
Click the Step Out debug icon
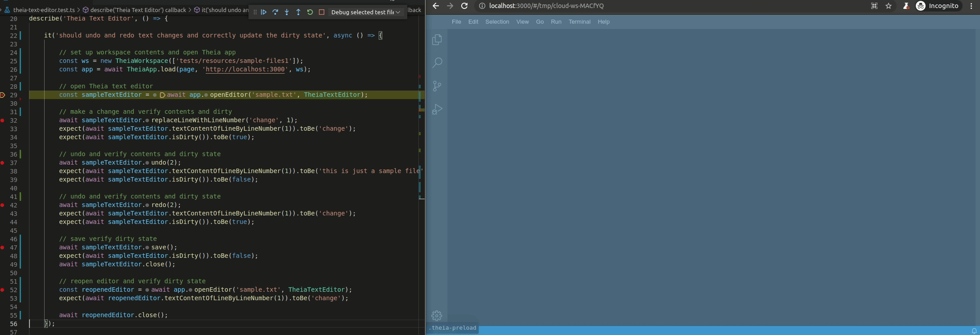pos(298,12)
